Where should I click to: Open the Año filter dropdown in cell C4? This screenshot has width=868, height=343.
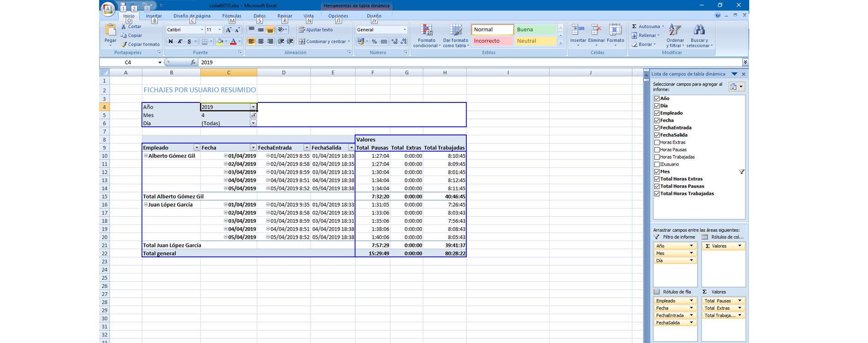(x=253, y=107)
